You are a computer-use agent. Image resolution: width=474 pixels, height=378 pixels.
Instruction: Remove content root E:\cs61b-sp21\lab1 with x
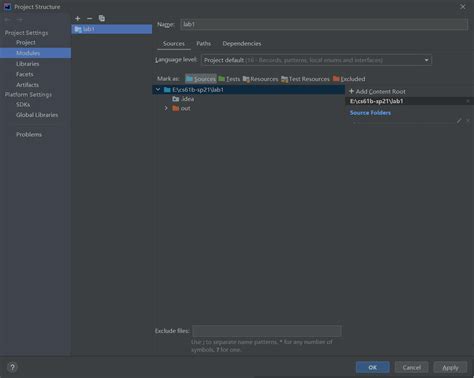point(468,101)
